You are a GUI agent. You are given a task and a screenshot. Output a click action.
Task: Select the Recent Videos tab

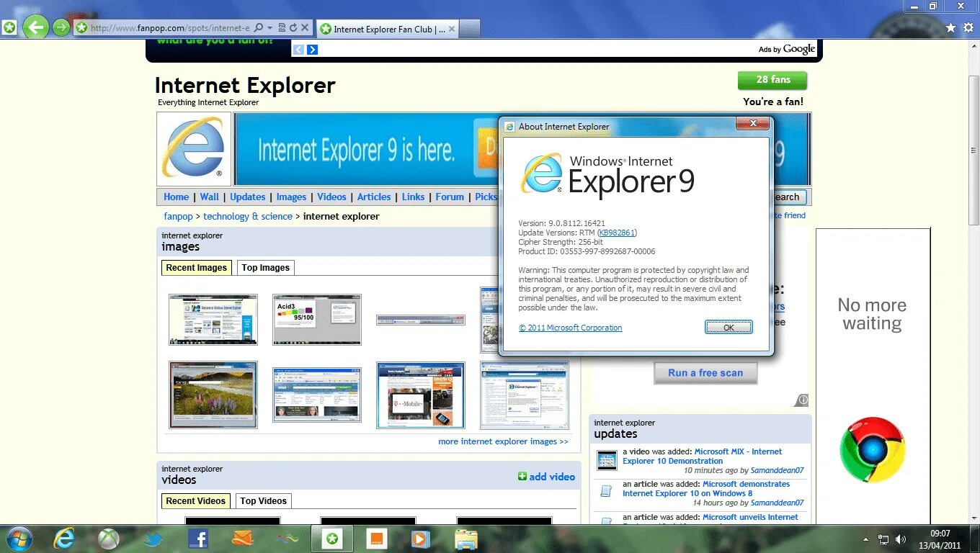(196, 500)
